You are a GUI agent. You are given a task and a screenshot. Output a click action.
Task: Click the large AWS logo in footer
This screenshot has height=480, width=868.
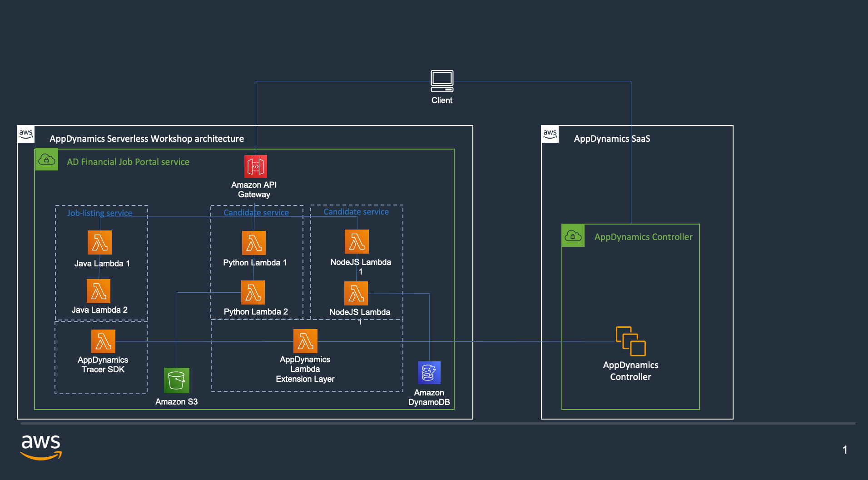point(41,447)
